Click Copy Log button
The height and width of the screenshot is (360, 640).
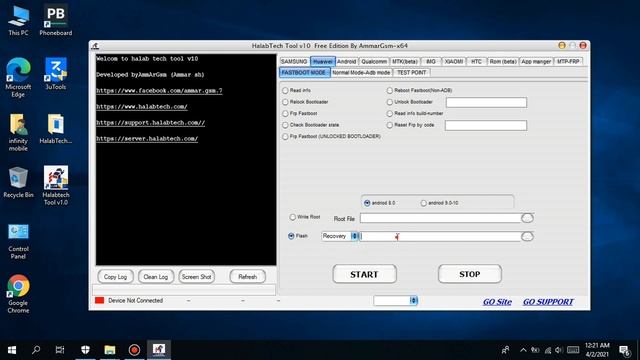point(115,277)
